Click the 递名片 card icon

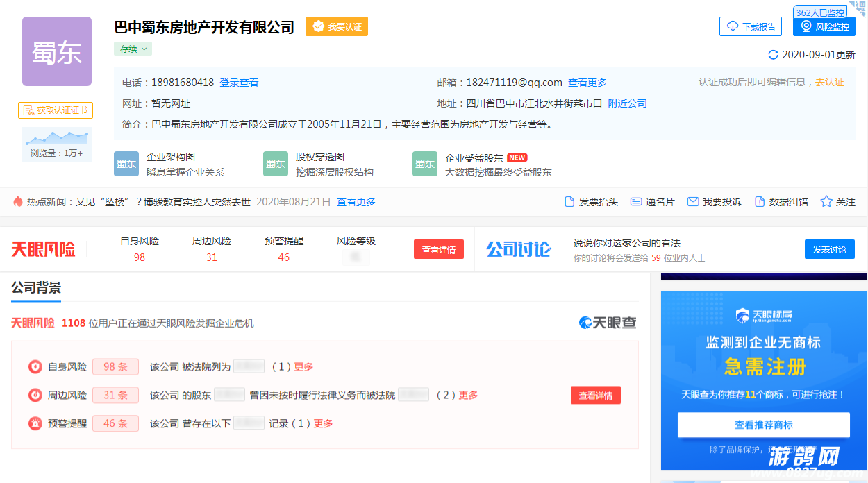coord(635,202)
